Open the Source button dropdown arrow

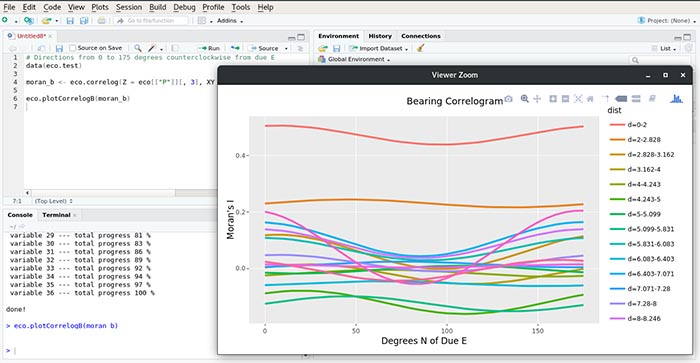[x=286, y=49]
